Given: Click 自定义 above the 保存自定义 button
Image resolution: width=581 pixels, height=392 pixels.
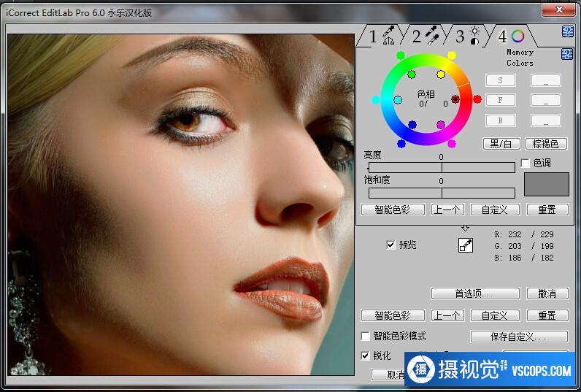Looking at the screenshot, I should pos(495,315).
